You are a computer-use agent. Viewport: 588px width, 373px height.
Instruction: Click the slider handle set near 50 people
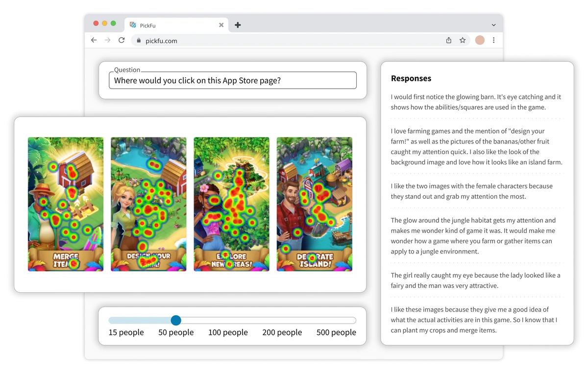pyautogui.click(x=175, y=321)
